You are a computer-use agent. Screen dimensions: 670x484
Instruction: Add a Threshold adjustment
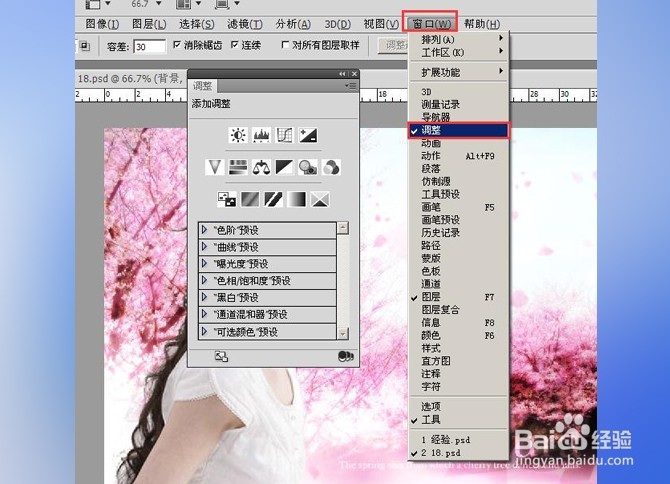click(x=273, y=199)
